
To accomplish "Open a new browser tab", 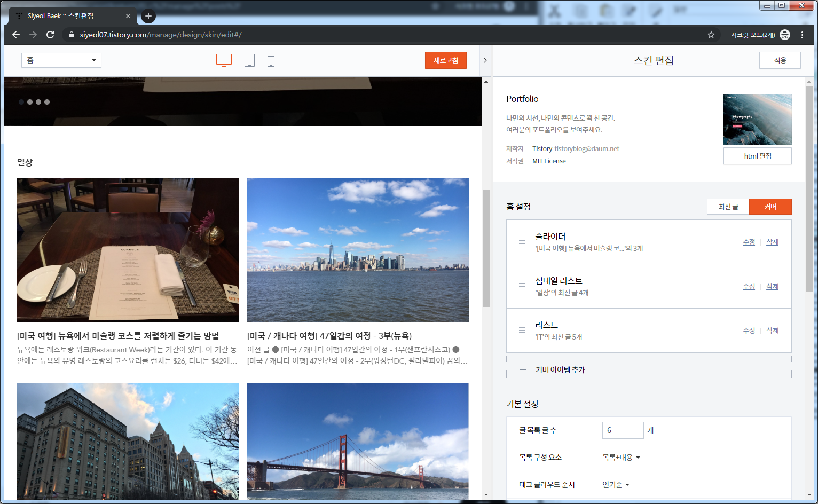I will (148, 16).
